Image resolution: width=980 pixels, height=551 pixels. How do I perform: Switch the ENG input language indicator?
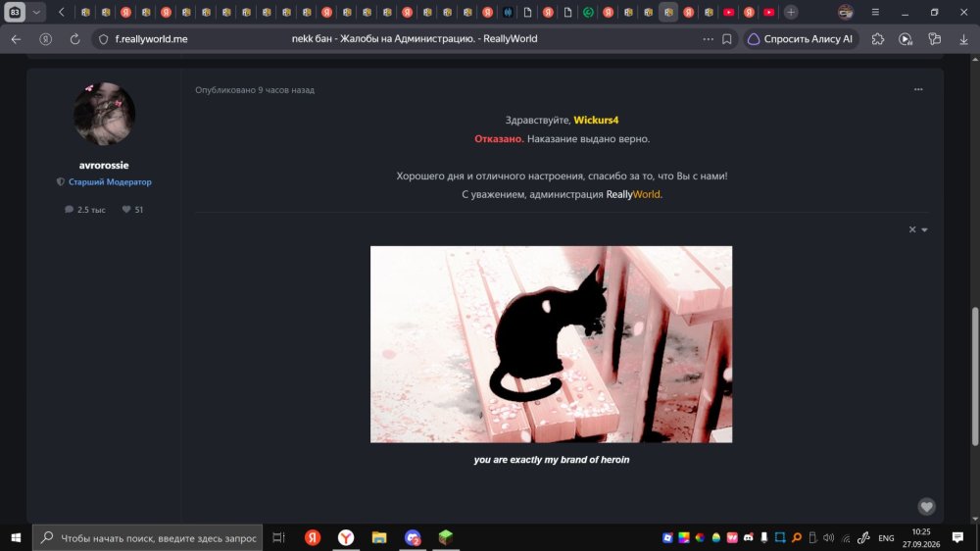(886, 538)
